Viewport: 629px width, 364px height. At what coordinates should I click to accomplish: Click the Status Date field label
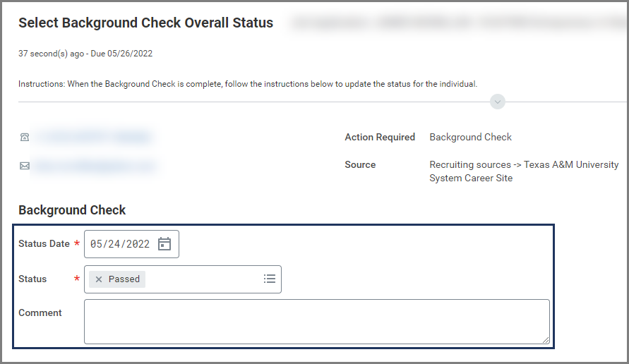pos(44,244)
